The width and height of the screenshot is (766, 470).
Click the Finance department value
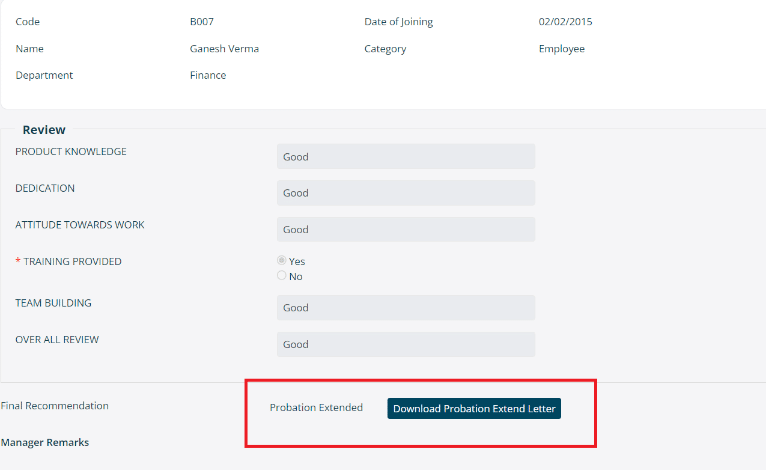(208, 75)
